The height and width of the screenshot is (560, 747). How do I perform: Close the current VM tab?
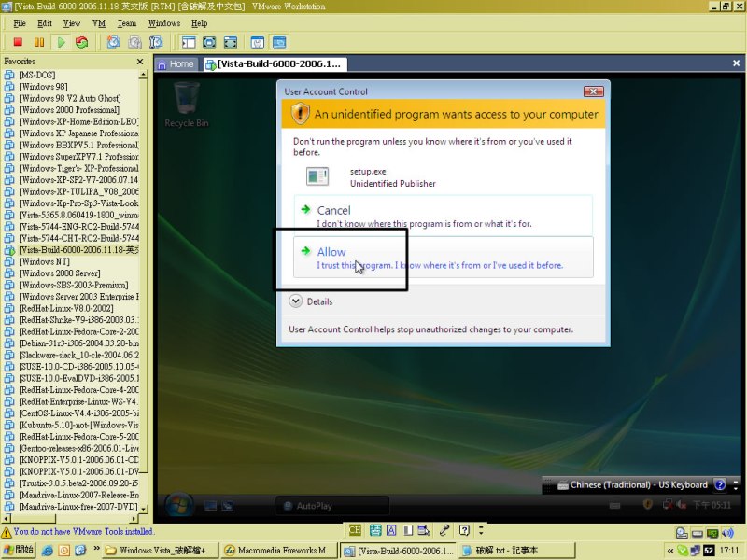[x=736, y=63]
